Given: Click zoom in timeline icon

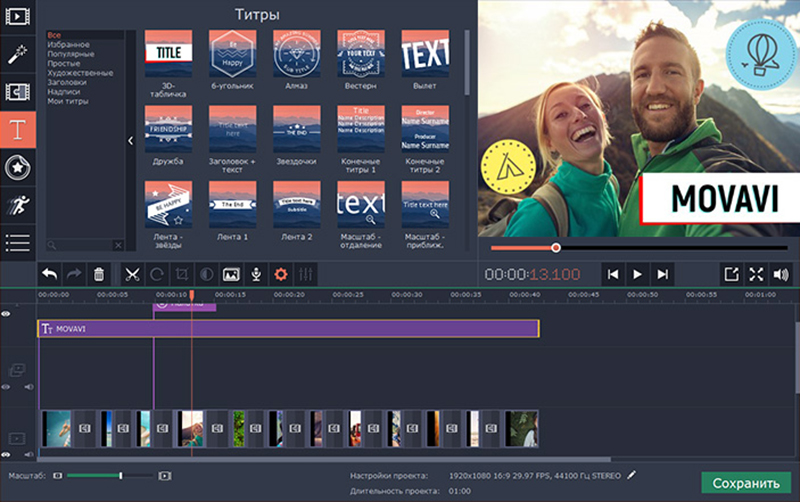Looking at the screenshot, I should pos(164,475).
